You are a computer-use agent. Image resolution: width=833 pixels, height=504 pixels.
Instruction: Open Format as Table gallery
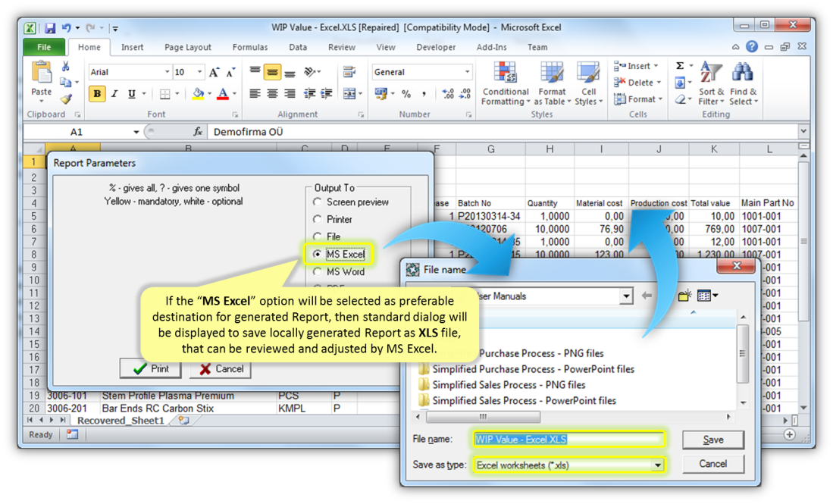(x=552, y=83)
